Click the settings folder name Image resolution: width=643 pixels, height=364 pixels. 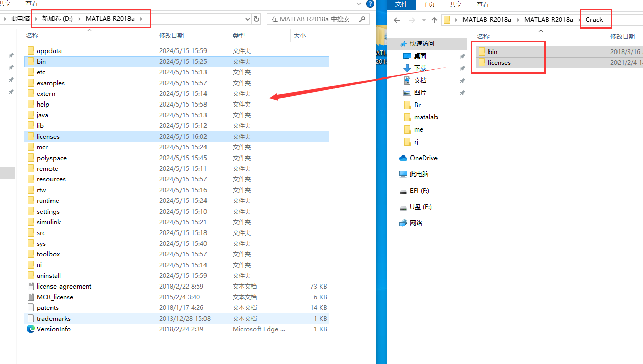48,212
